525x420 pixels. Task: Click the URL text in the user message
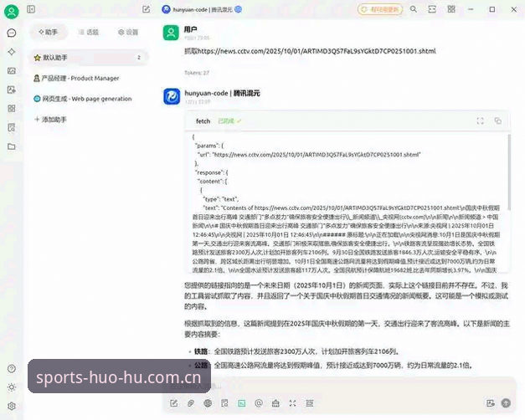click(x=317, y=51)
